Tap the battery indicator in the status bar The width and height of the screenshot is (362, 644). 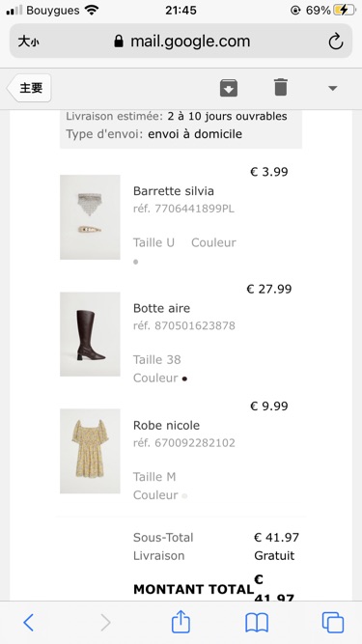click(x=345, y=10)
